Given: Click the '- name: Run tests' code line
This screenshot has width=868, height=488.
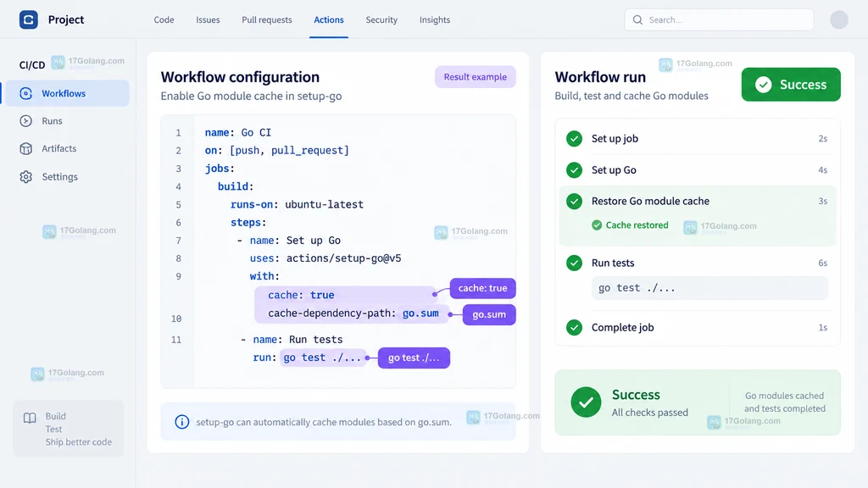Looking at the screenshot, I should point(292,340).
